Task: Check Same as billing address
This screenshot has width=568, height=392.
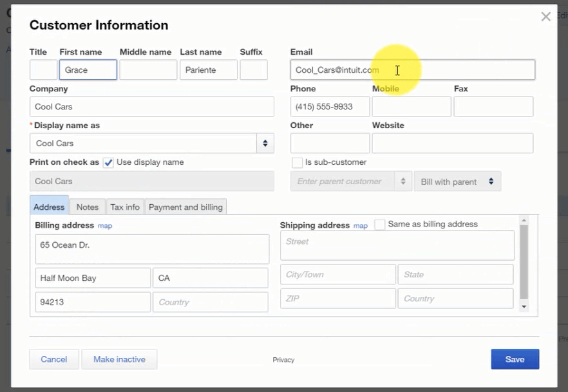Action: point(379,224)
